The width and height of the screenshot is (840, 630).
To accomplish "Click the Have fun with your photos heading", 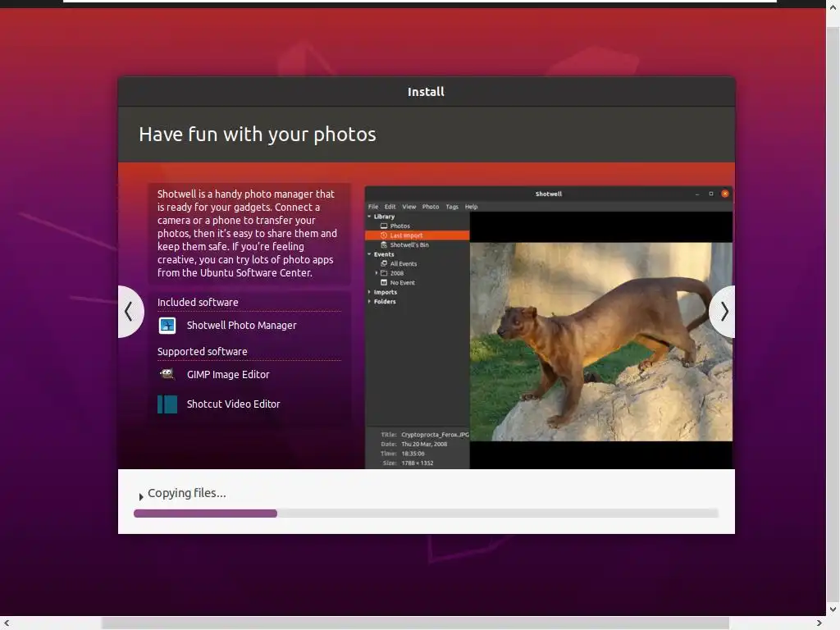I will [x=258, y=135].
